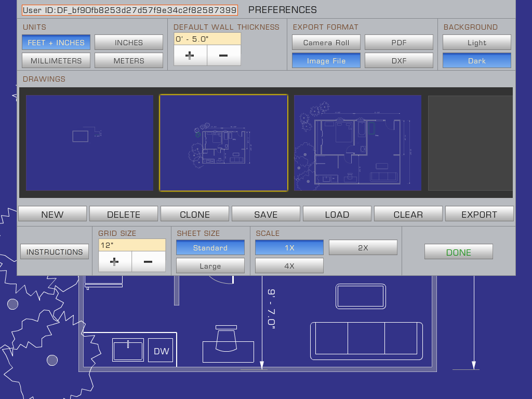The image size is (532, 399).
Task: Decrease grid size with minus
Action: (x=148, y=262)
